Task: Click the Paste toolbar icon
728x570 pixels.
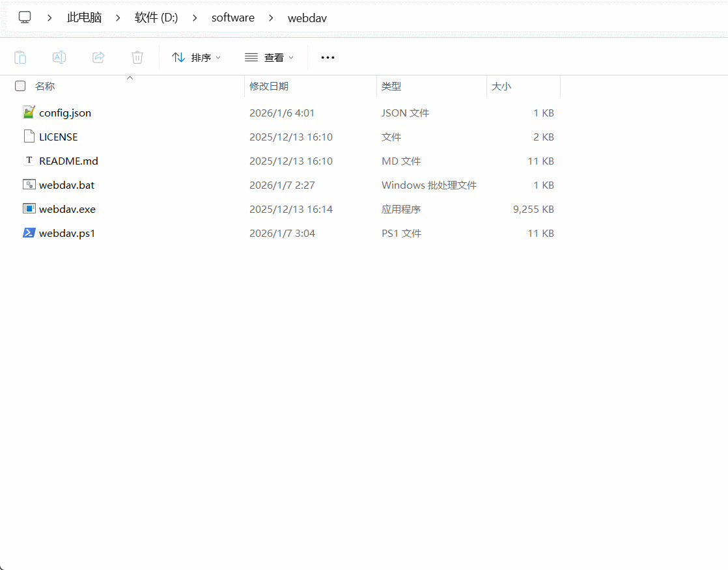Action: tap(20, 57)
